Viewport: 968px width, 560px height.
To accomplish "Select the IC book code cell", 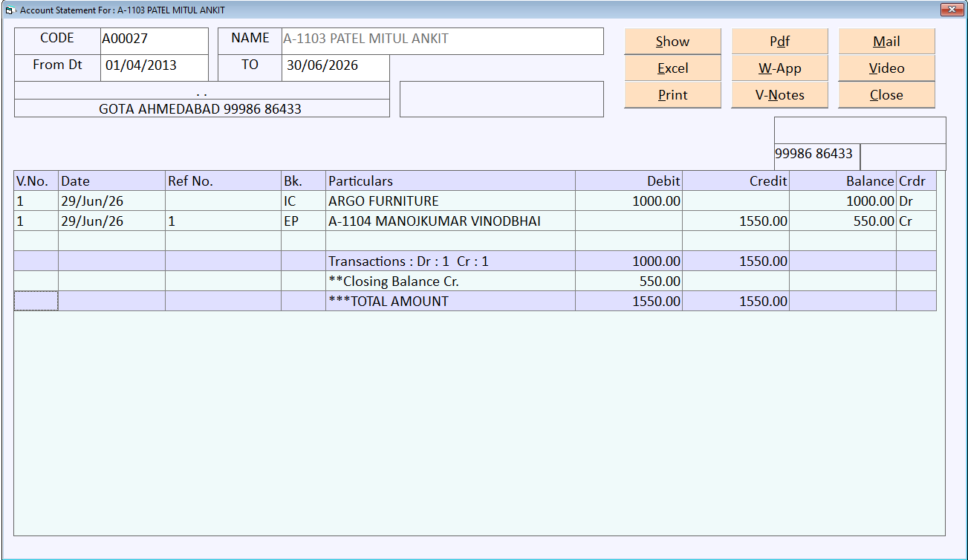I will click(x=303, y=201).
